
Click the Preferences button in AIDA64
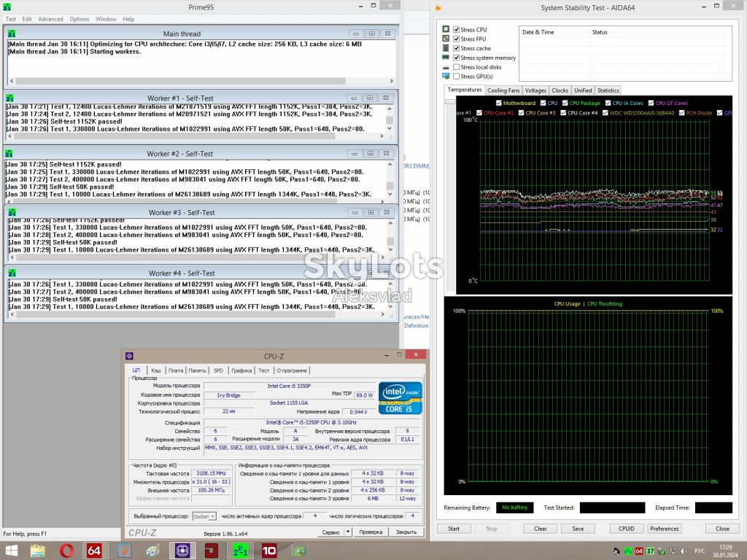click(664, 529)
